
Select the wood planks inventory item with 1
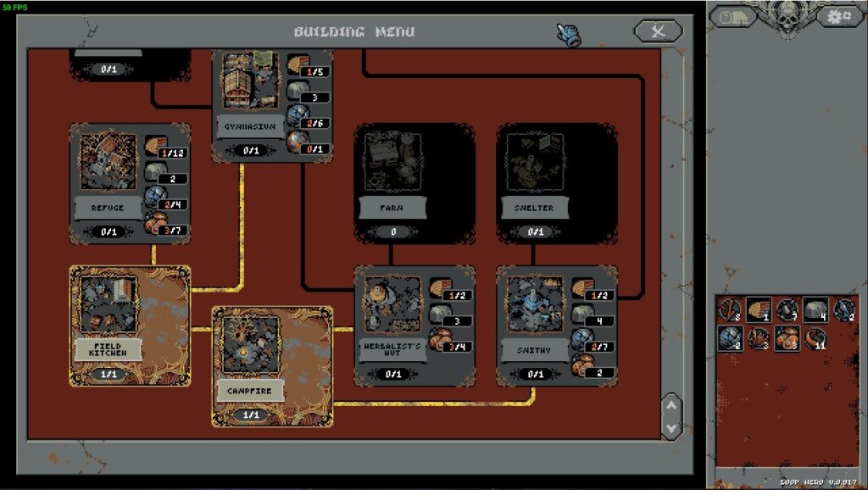(x=759, y=310)
